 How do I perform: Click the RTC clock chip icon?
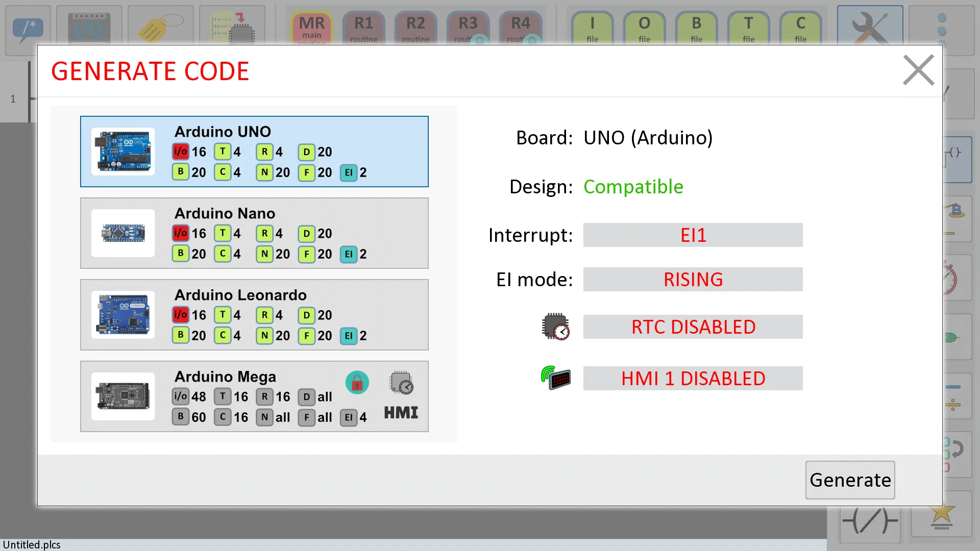coord(555,327)
